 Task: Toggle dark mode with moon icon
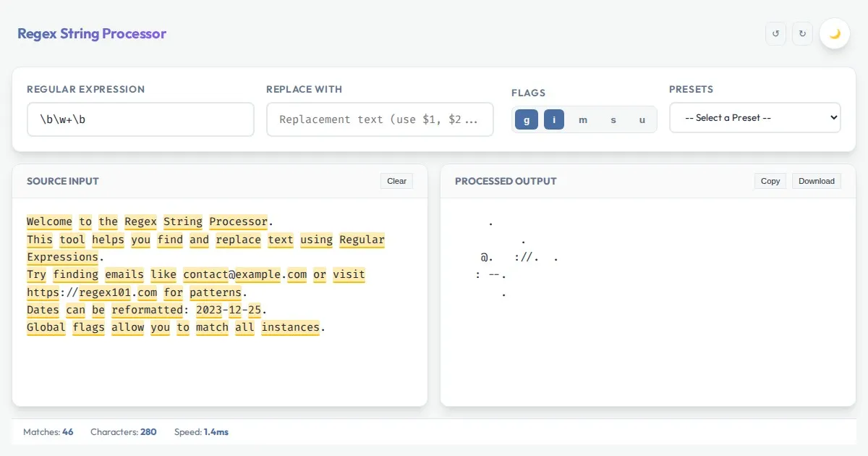[835, 33]
